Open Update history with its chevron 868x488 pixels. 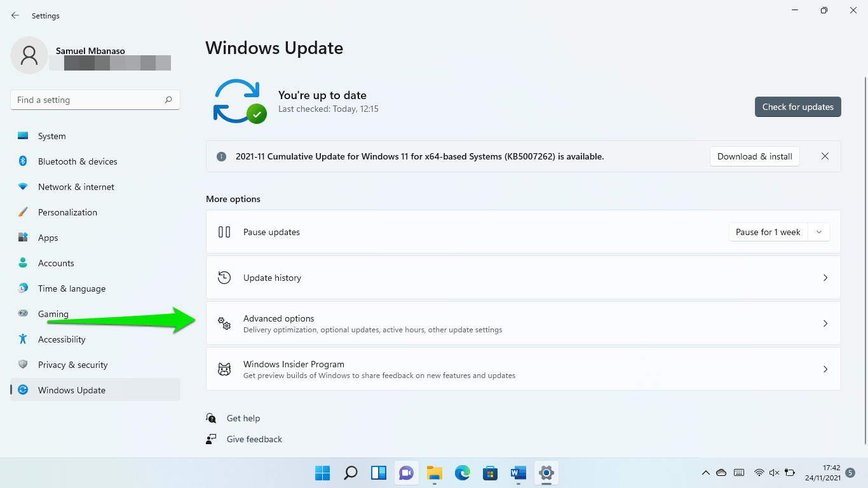(825, 278)
